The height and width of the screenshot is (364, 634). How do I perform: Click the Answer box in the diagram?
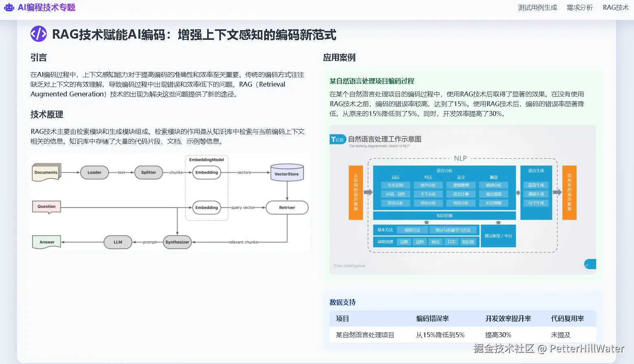(46, 242)
